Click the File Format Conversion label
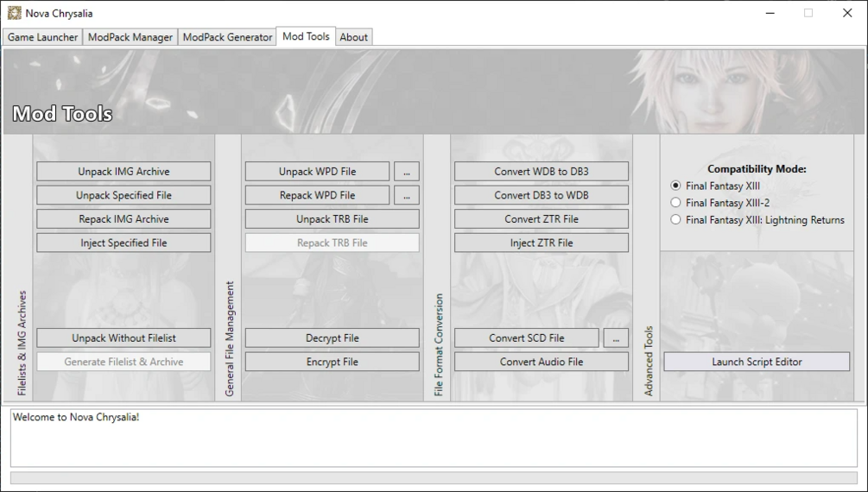The image size is (868, 492). click(439, 344)
